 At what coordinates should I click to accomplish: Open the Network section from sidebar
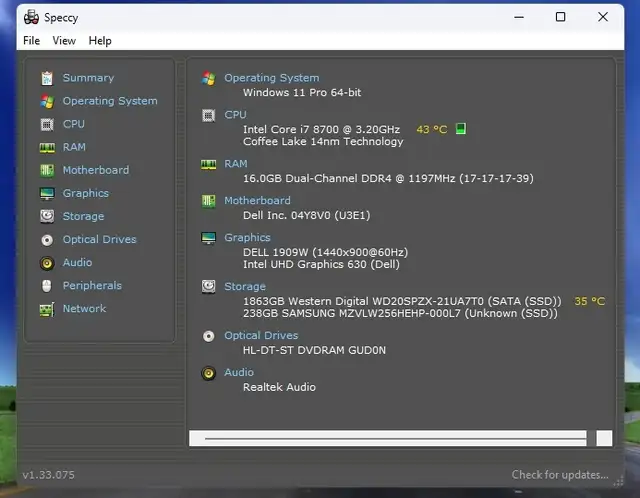(84, 309)
